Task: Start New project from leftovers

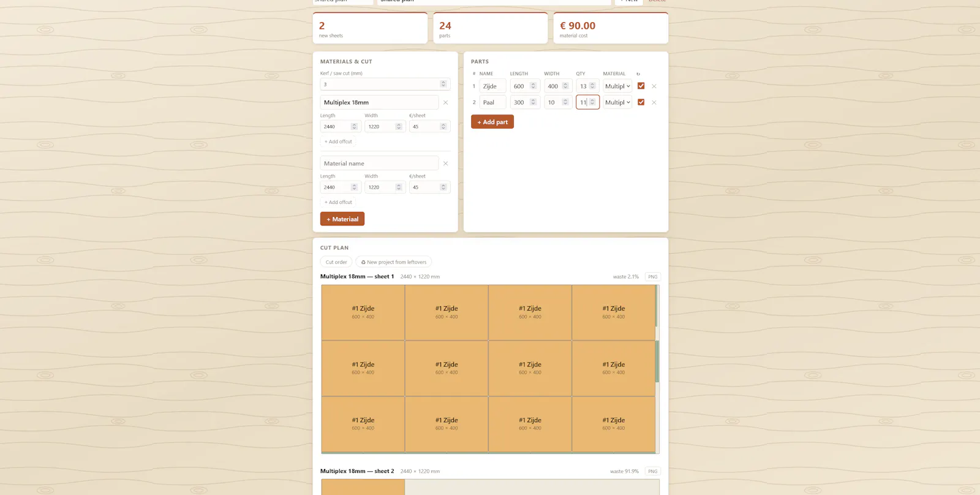Action: (x=394, y=262)
